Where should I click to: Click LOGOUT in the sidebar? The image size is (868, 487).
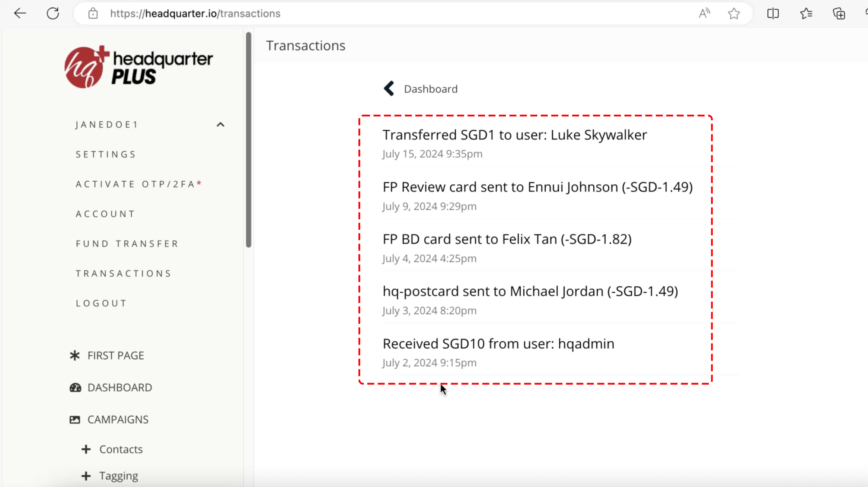point(102,303)
